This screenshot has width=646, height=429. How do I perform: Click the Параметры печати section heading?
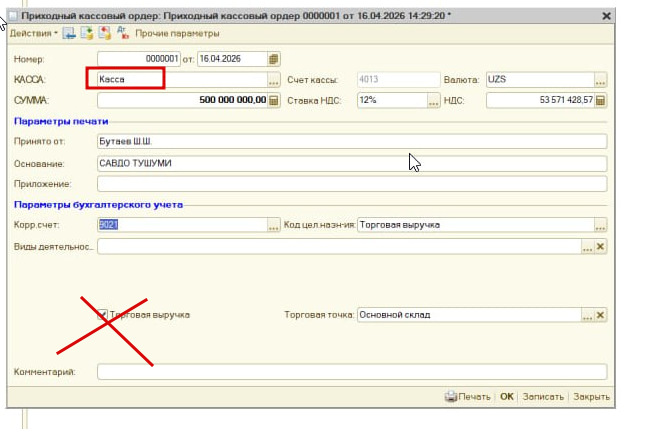[61, 121]
